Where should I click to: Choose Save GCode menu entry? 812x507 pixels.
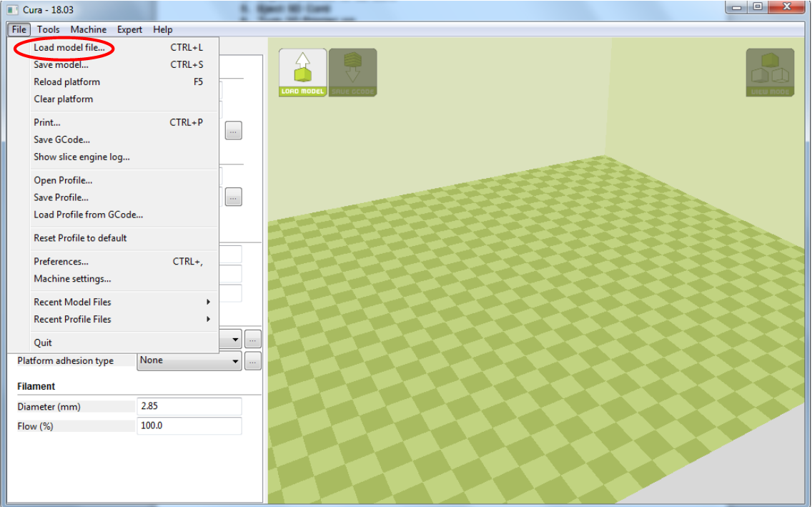click(x=62, y=140)
